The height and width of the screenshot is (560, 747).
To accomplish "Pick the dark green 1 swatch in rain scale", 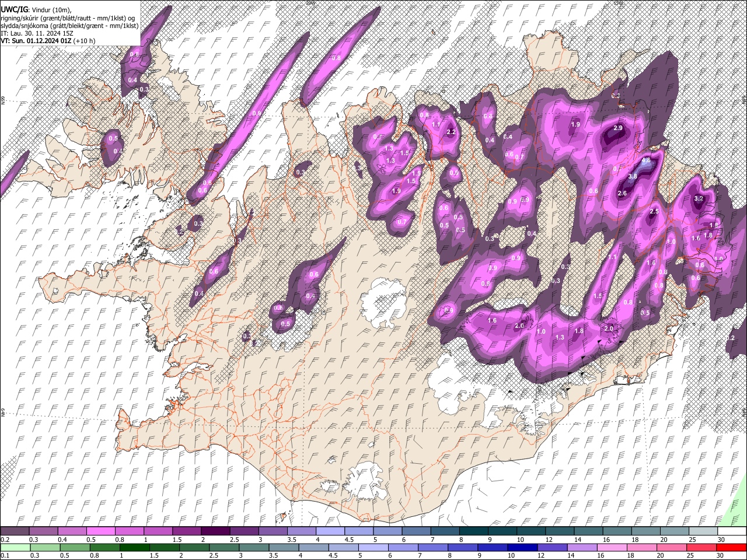I will [135, 547].
